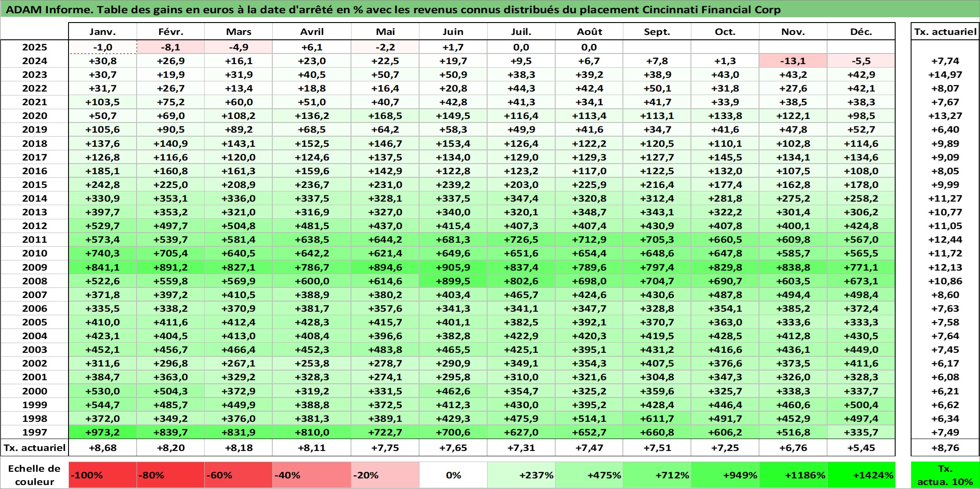Screen dimensions: 980x489
Task: Click the +14,97 actuarial rate for 2023
Action: (x=945, y=74)
